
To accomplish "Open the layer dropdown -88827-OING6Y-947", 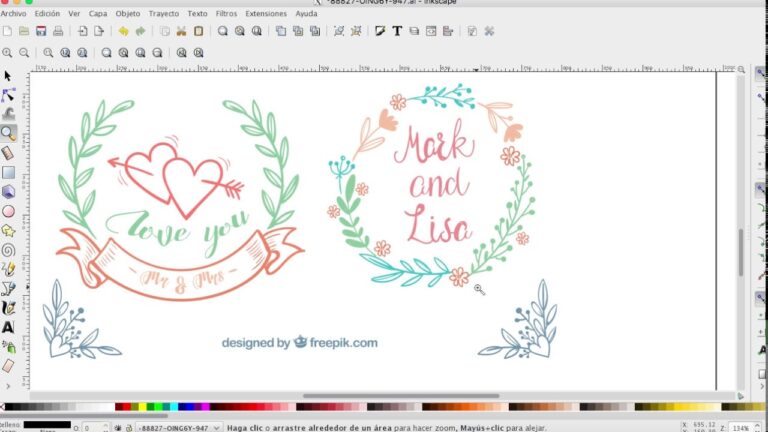I will coord(178,428).
